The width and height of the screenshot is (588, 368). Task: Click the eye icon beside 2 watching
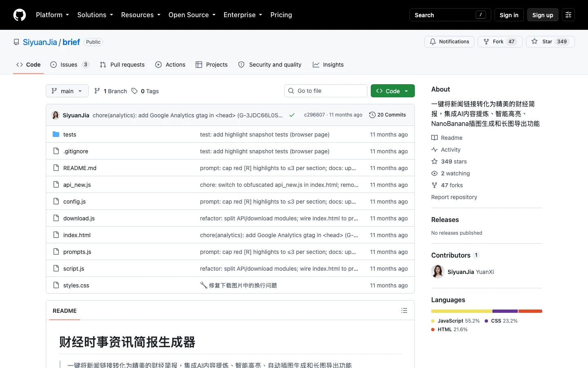point(434,173)
